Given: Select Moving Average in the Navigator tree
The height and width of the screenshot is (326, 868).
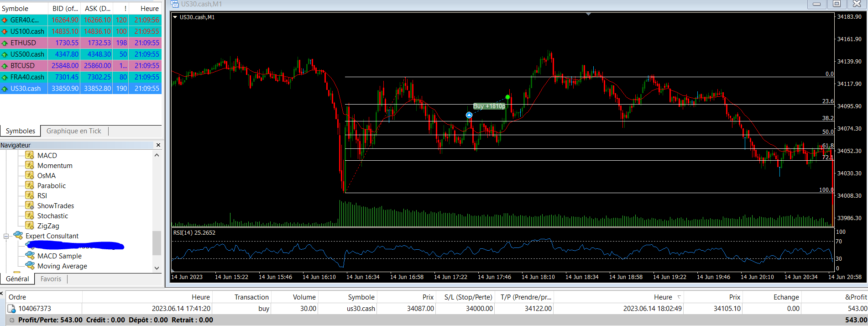Looking at the screenshot, I should tap(62, 266).
